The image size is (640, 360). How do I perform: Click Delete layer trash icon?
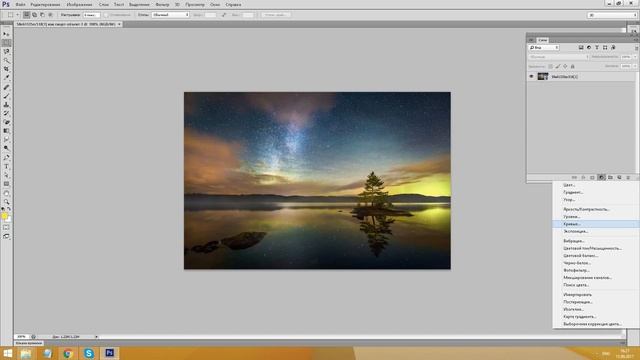click(628, 178)
